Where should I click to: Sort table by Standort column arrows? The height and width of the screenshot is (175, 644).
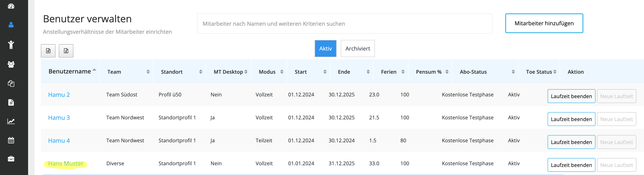[200, 72]
